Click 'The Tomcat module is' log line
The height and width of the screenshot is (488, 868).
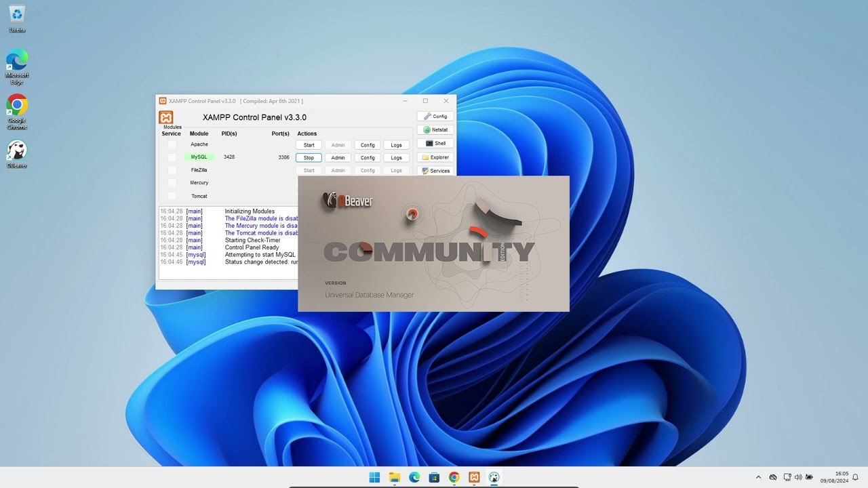[x=261, y=233]
